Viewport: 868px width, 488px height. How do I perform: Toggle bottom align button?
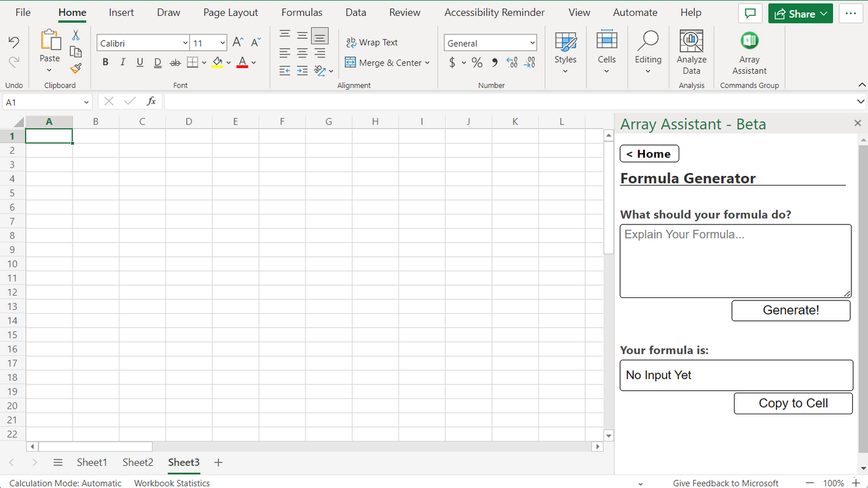point(320,36)
